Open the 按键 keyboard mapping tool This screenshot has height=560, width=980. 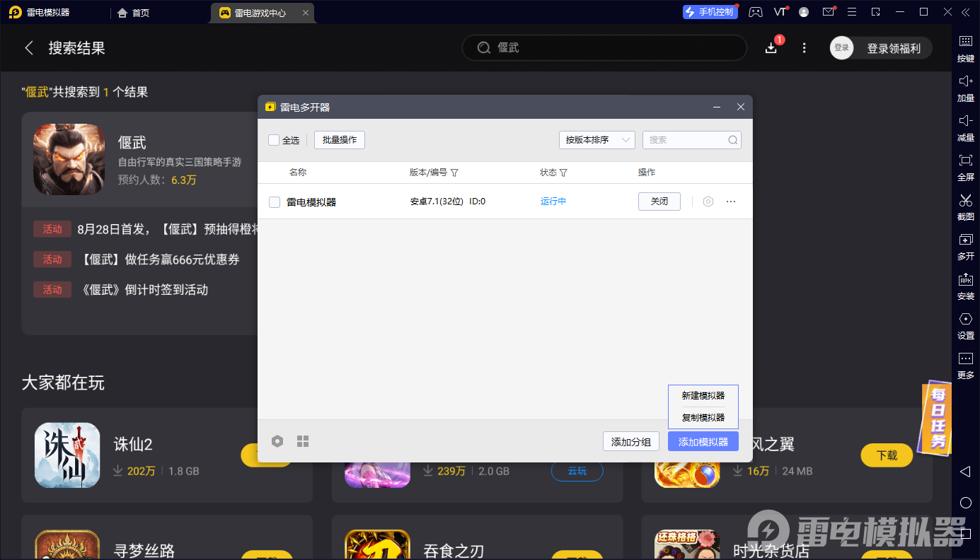966,48
